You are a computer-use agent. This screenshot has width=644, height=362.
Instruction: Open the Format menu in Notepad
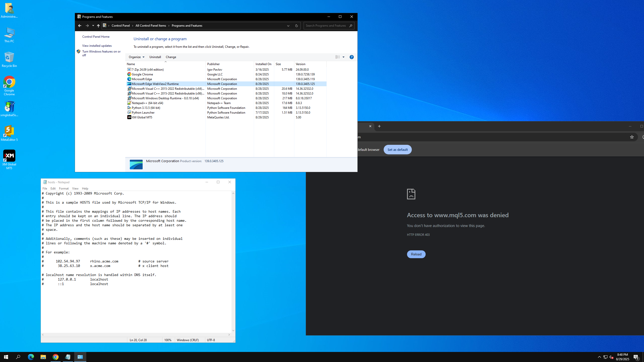click(x=64, y=188)
